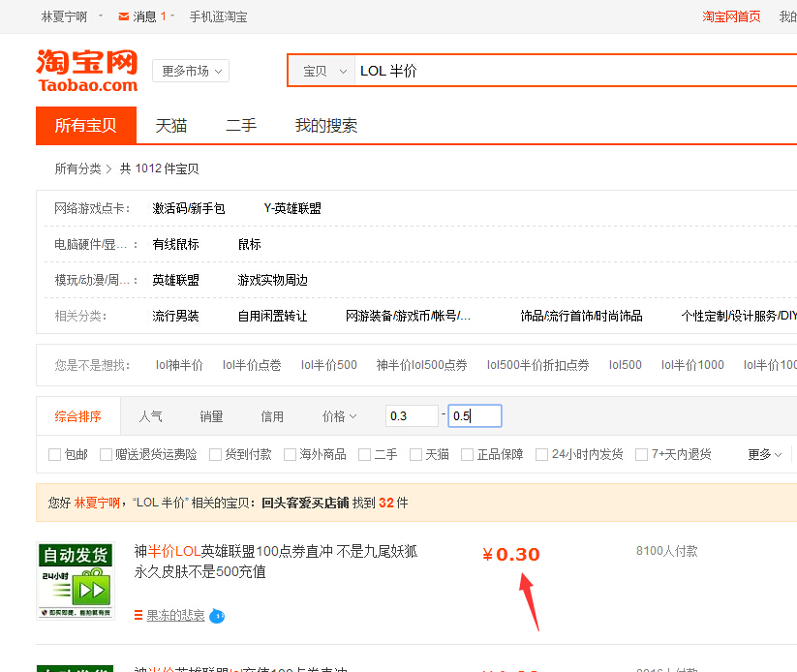The width and height of the screenshot is (797, 672).
Task: Sort by 综合排序
Action: point(78,416)
